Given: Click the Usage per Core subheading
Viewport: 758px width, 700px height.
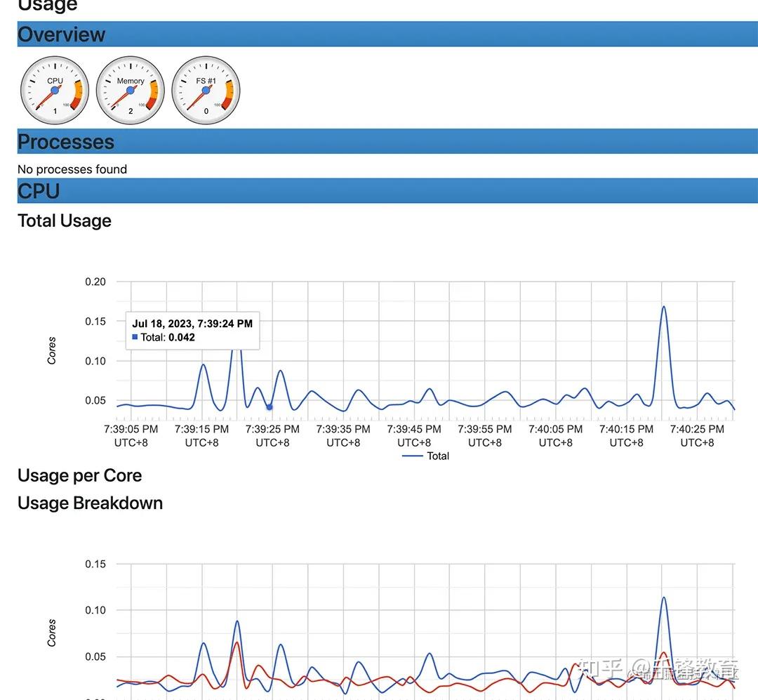Looking at the screenshot, I should pos(80,475).
